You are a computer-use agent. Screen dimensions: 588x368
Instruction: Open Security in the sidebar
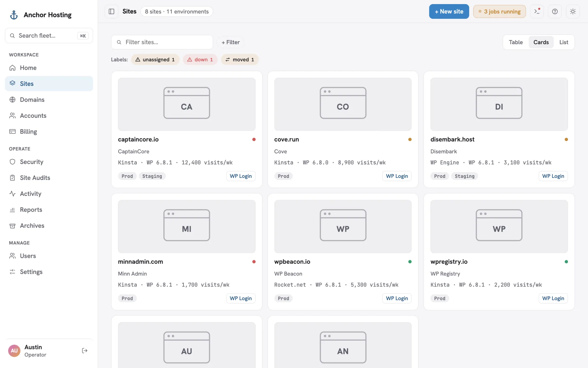point(49,162)
